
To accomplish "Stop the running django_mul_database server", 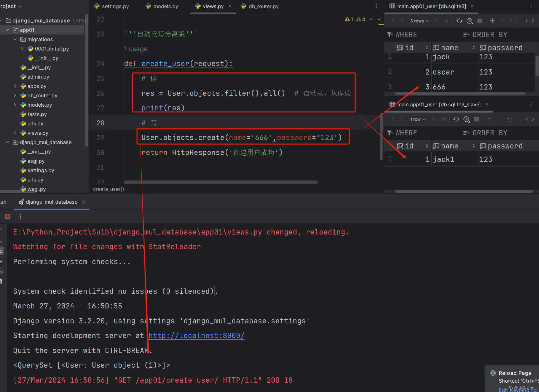I will click(7, 216).
